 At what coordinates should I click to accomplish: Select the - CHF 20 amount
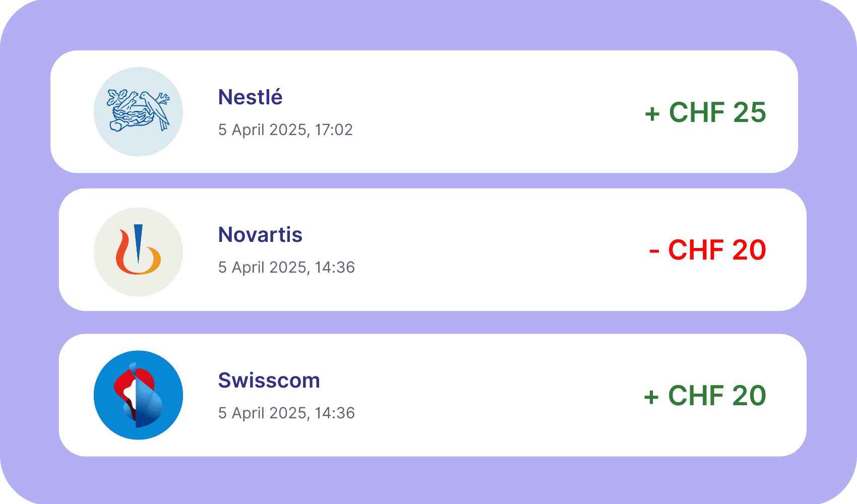708,250
